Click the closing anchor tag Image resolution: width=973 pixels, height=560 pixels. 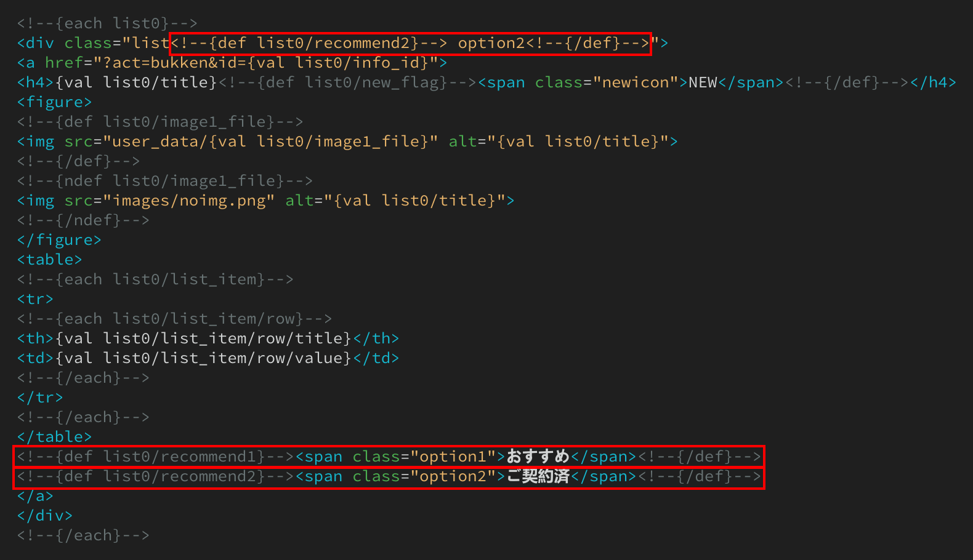point(35,496)
